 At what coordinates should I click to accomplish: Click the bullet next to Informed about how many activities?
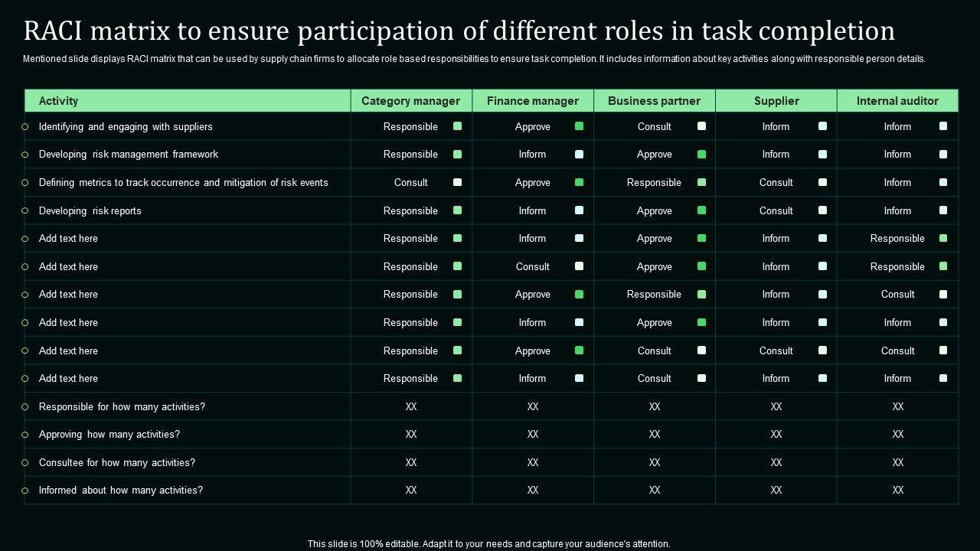pyautogui.click(x=25, y=491)
